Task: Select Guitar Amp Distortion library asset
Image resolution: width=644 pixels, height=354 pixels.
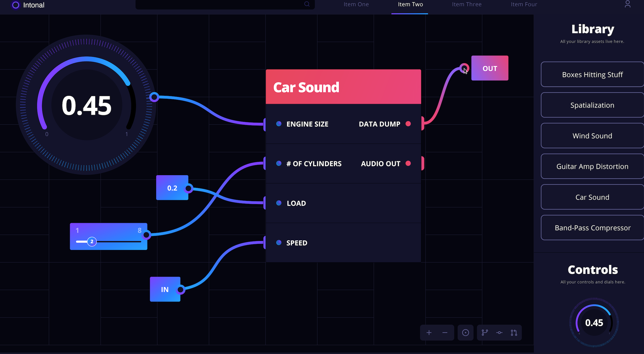Action: (x=592, y=166)
